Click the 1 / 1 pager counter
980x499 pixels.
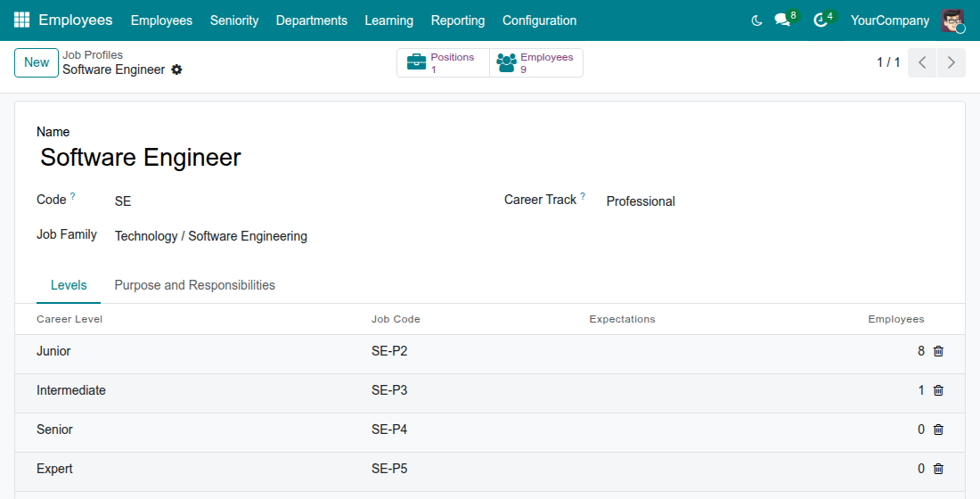888,62
